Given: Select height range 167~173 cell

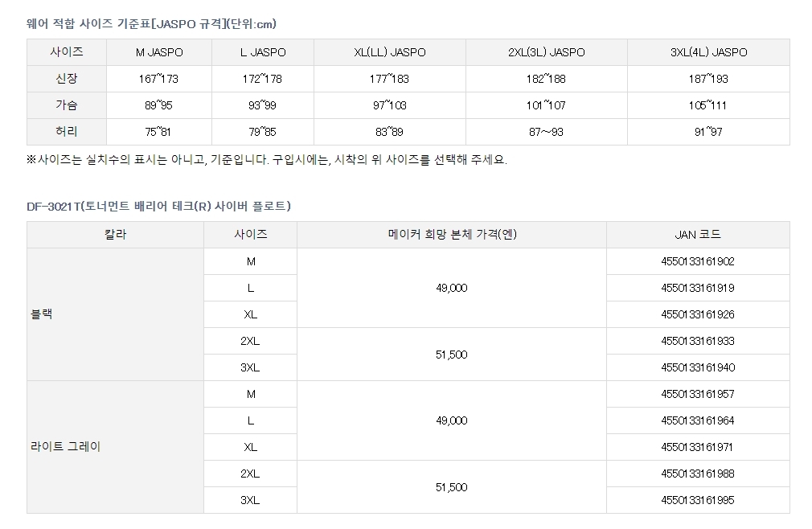Looking at the screenshot, I should [159, 79].
